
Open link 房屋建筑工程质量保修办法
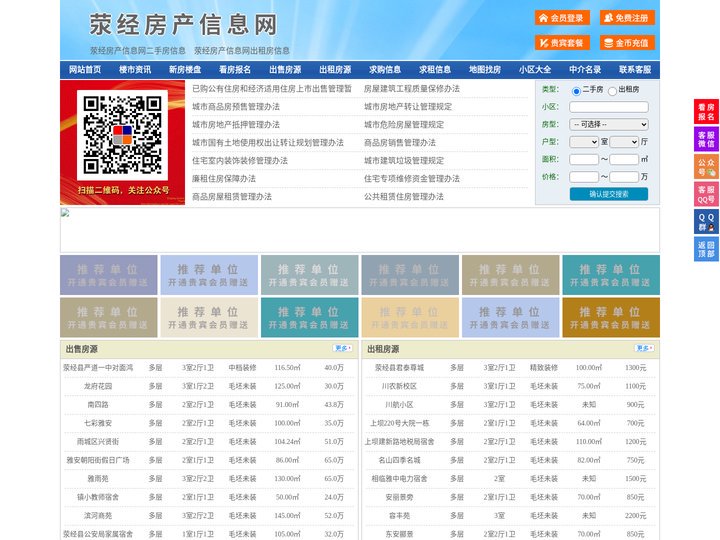tap(412, 89)
